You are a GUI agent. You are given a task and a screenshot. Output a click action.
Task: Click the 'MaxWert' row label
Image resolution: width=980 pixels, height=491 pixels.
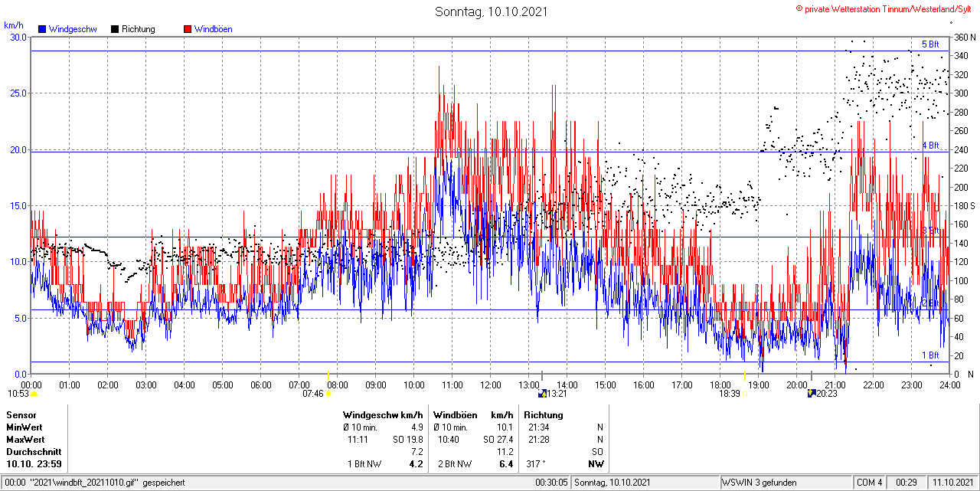point(26,440)
